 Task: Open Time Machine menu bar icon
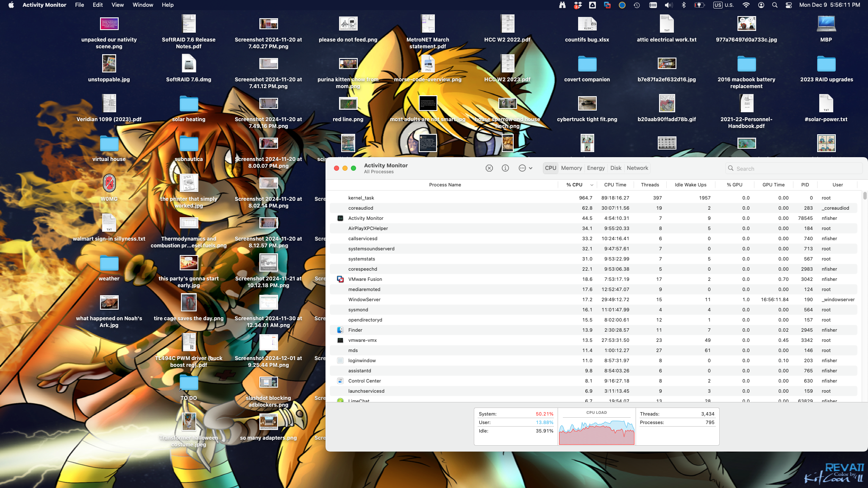point(637,5)
